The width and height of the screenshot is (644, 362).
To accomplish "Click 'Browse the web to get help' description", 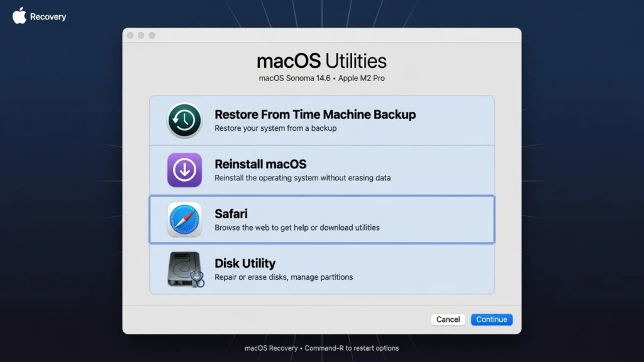I will pos(297,228).
